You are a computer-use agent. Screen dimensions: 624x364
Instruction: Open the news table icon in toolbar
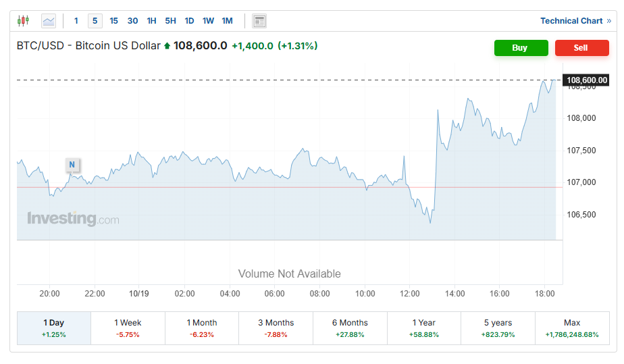point(259,21)
